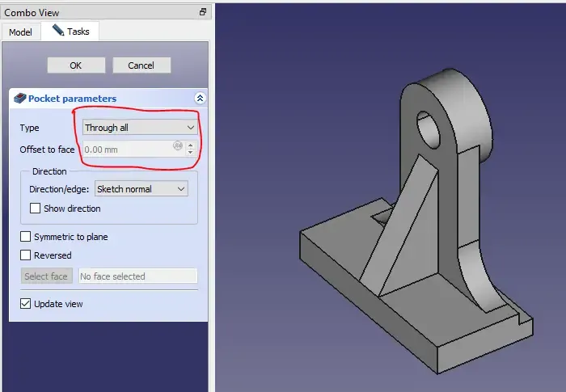The width and height of the screenshot is (566, 392).
Task: Click the Pocket parameters icon
Action: click(x=20, y=98)
